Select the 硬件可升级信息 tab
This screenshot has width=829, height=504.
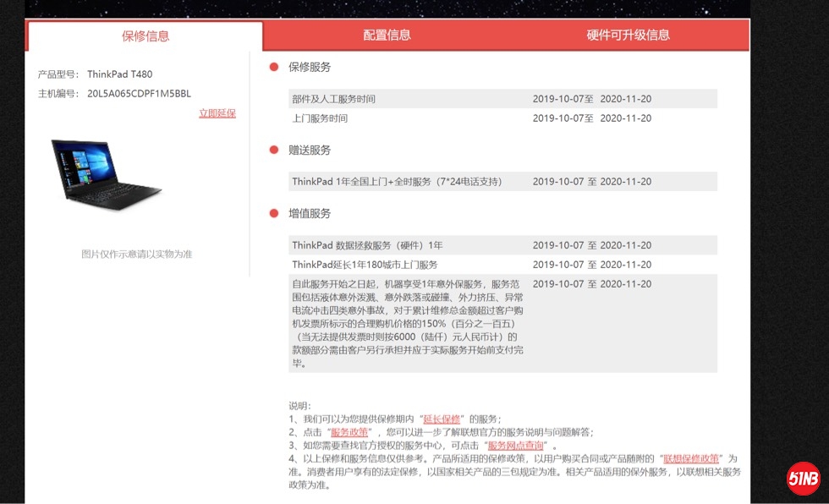(x=628, y=35)
